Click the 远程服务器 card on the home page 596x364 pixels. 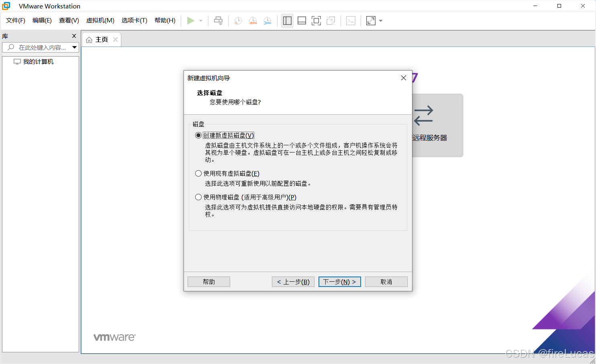438,125
